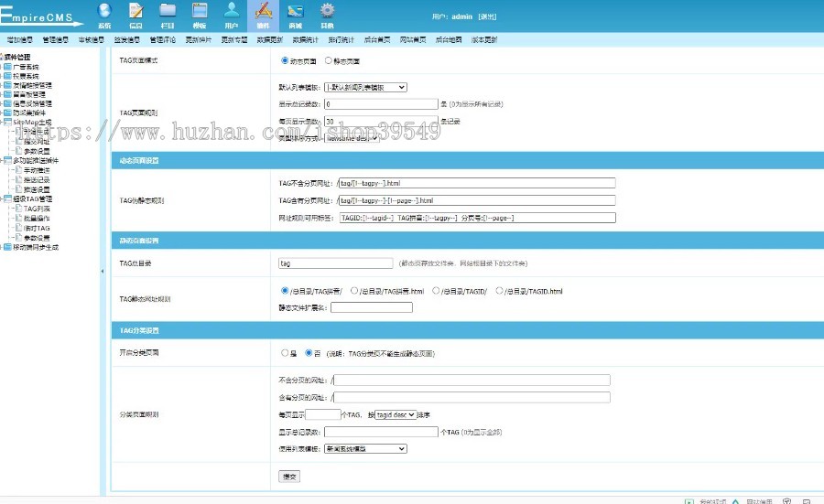Collapse the SiteMap生成 tree node
Viewport: 824px width, 504px height.
click(2, 123)
